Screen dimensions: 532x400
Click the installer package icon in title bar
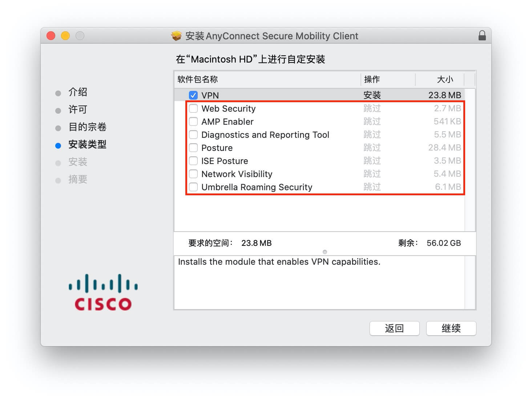pyautogui.click(x=176, y=36)
